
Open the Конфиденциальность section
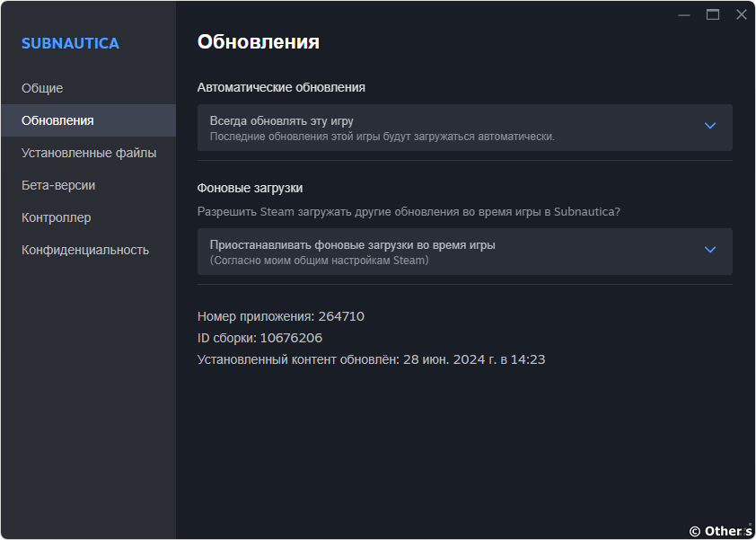point(88,250)
